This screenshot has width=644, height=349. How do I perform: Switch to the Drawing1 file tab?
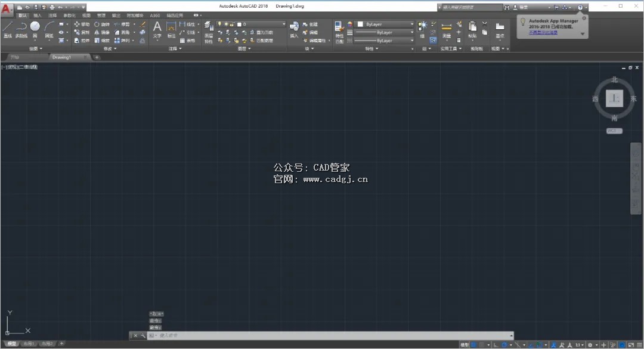click(x=61, y=57)
